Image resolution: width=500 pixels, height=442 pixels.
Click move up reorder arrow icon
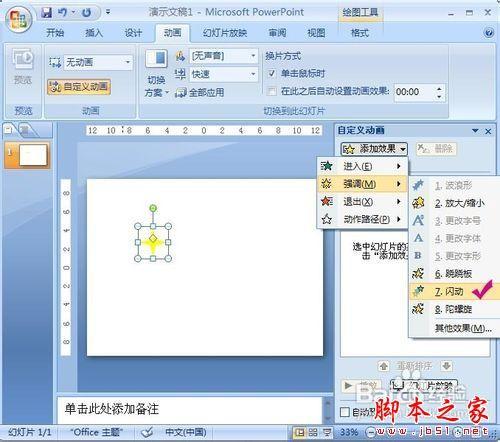pyautogui.click(x=384, y=366)
